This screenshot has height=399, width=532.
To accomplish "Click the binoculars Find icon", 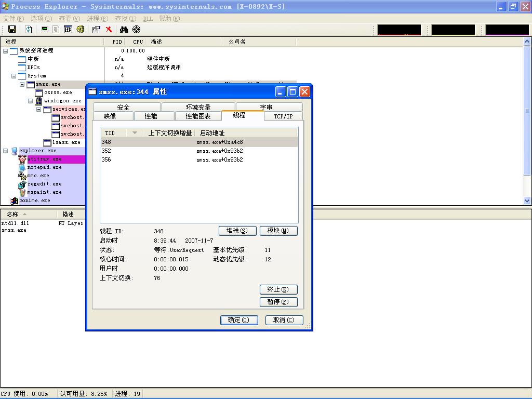I will (124, 30).
